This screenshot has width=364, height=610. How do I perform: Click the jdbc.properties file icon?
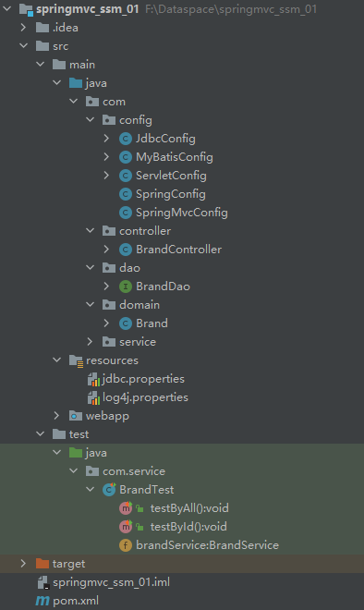point(93,379)
